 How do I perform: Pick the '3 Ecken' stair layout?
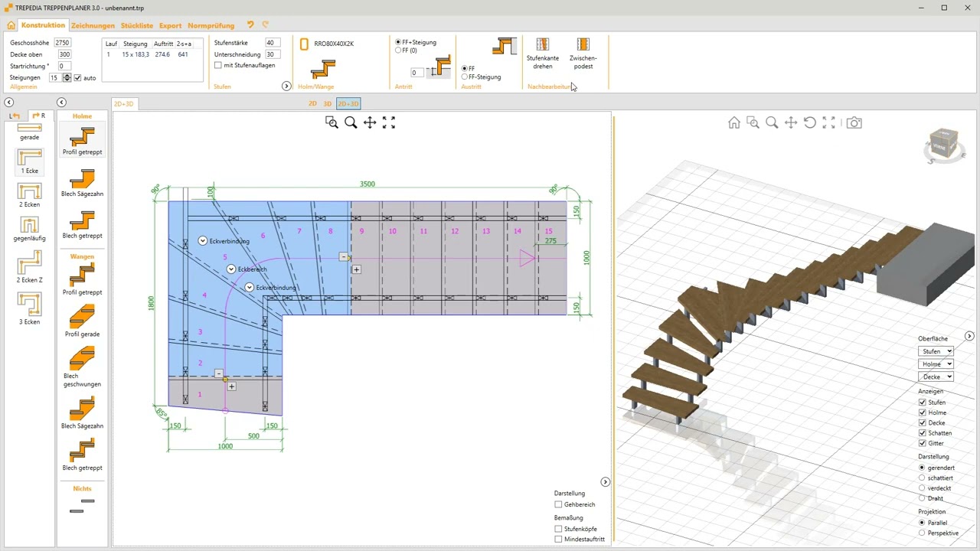coord(29,310)
